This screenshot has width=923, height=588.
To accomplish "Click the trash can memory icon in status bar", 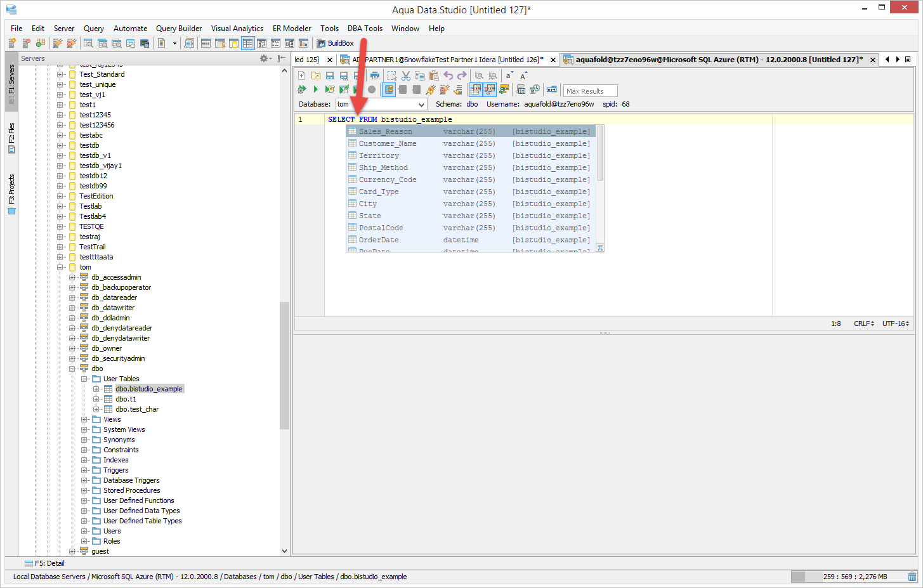I will 912,577.
